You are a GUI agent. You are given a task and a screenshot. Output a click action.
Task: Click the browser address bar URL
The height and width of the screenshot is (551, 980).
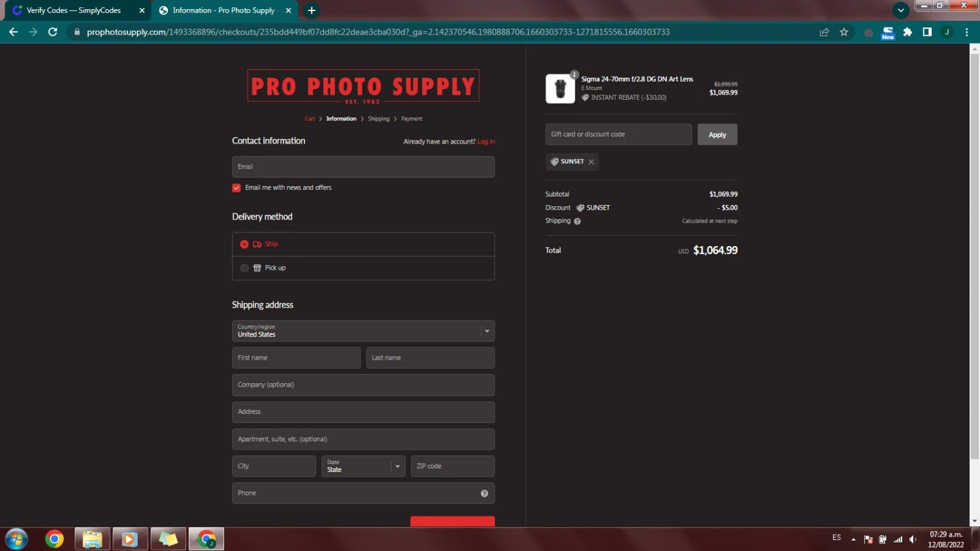(378, 32)
